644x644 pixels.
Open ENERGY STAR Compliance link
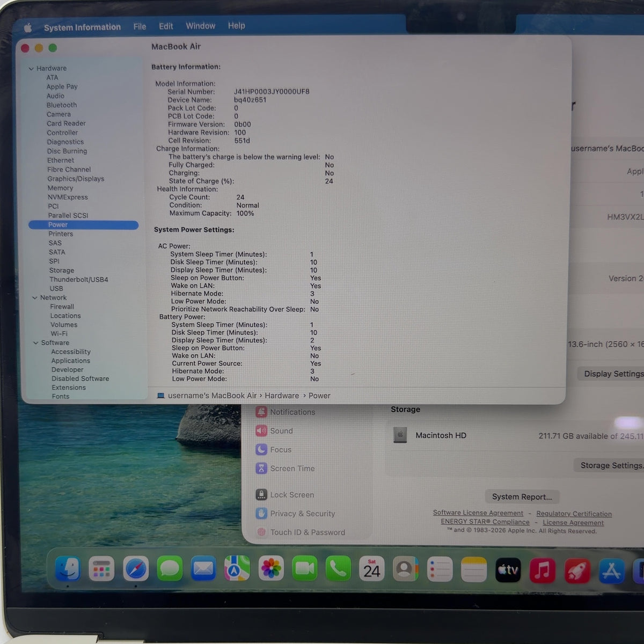tap(485, 522)
